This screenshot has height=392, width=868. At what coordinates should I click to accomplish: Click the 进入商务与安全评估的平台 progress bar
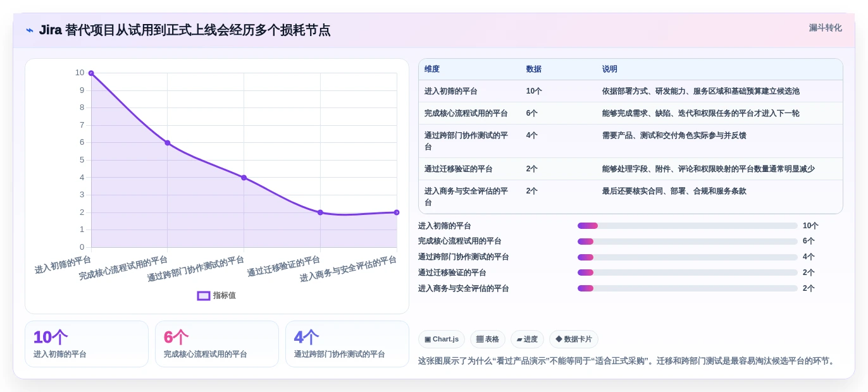(688, 288)
